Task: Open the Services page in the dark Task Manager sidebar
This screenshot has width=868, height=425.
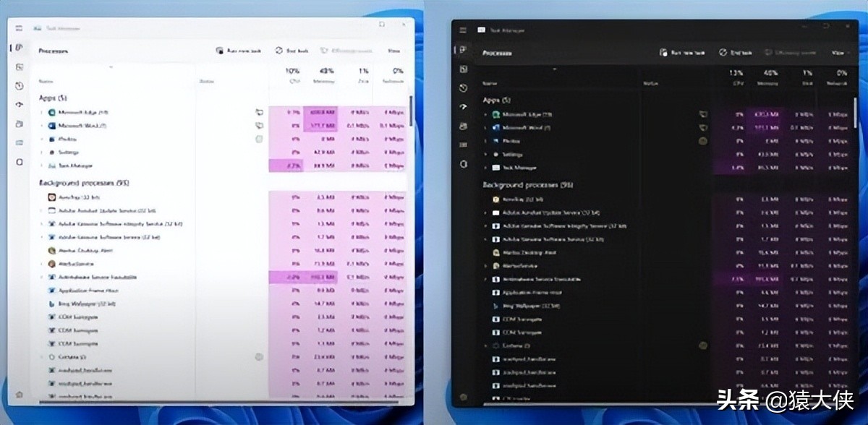Action: 463,164
